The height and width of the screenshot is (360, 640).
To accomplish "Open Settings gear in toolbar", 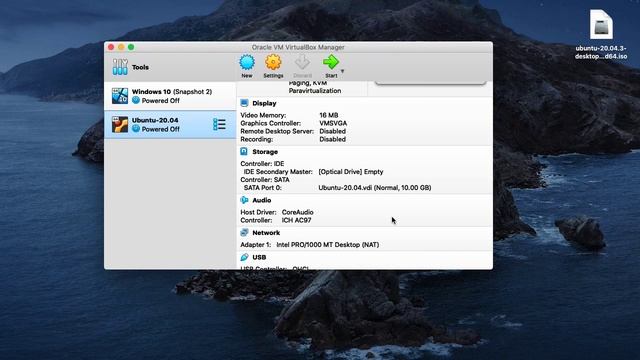I will point(273,63).
